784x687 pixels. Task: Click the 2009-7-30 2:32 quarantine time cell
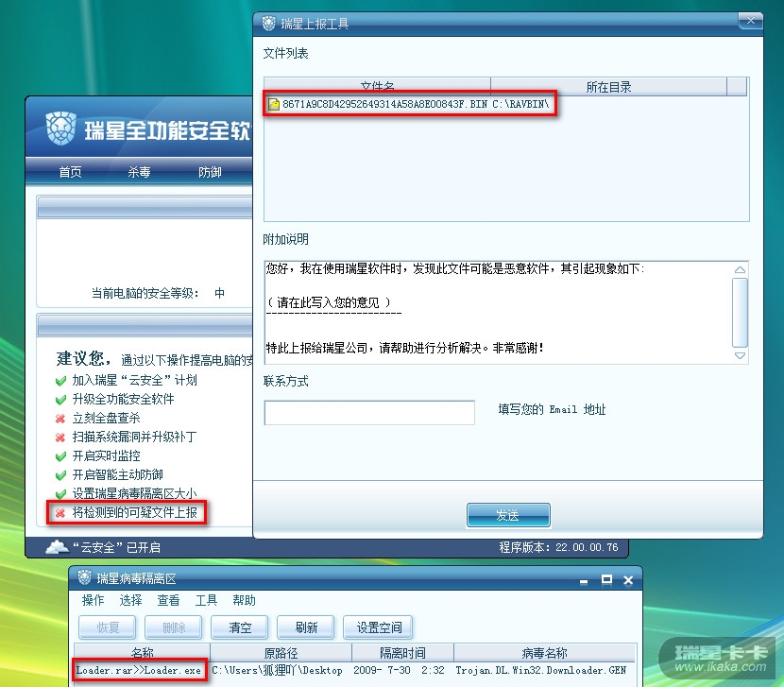click(x=399, y=671)
